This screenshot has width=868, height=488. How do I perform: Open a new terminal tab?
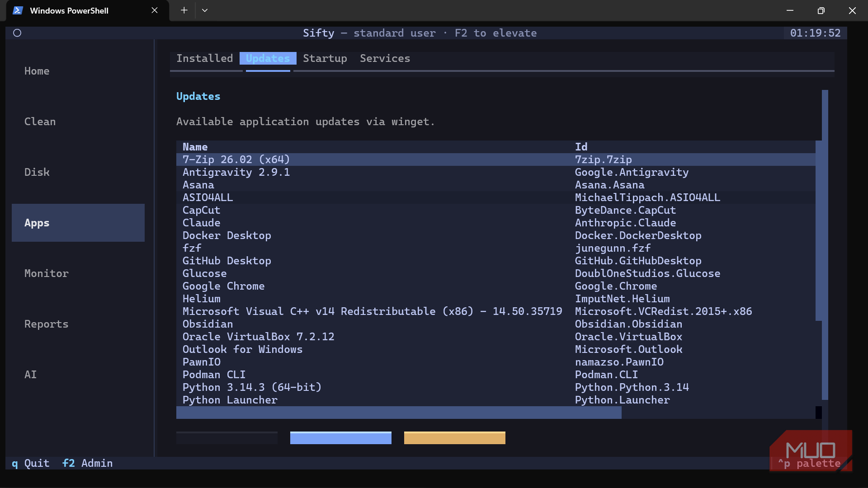tap(184, 10)
